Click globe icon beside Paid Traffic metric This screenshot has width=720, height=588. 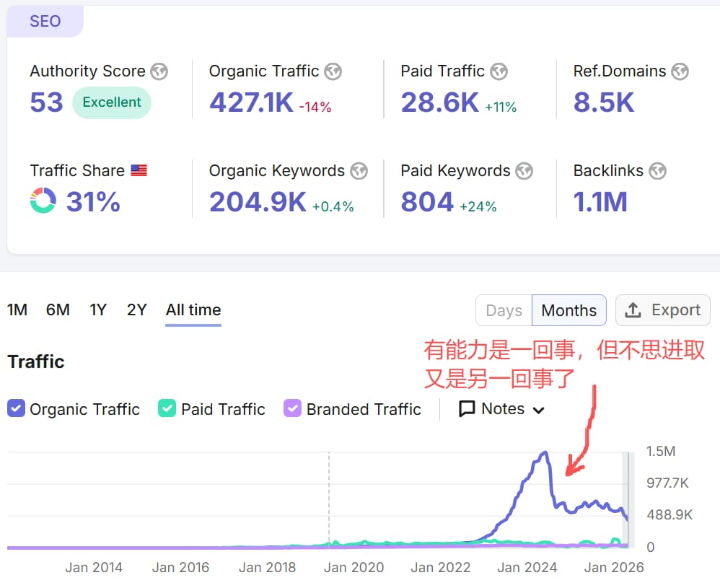pyautogui.click(x=499, y=71)
